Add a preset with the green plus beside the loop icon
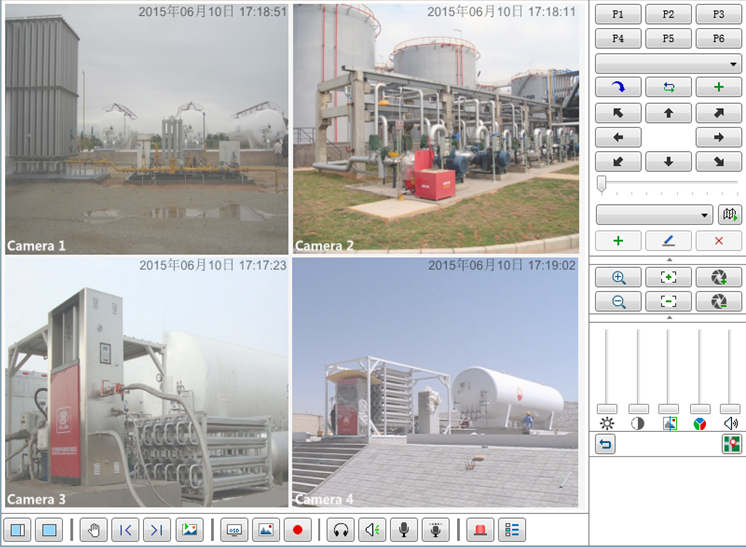Screen dimensions: 746x547 point(718,87)
